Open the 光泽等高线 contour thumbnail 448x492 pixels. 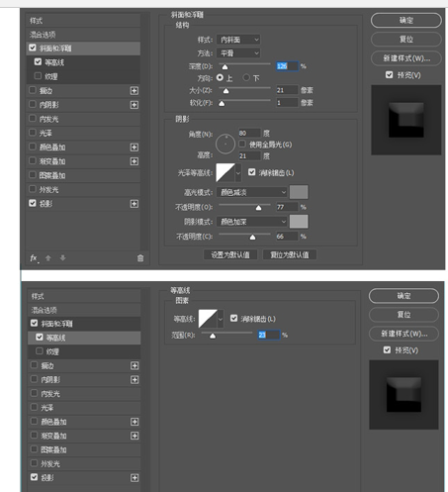coord(225,172)
